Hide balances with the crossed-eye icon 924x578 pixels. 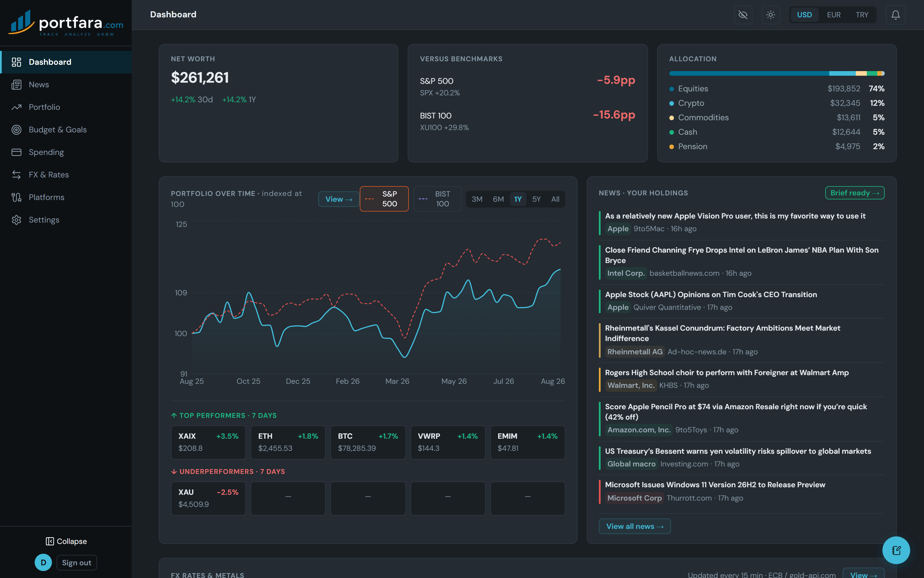743,15
